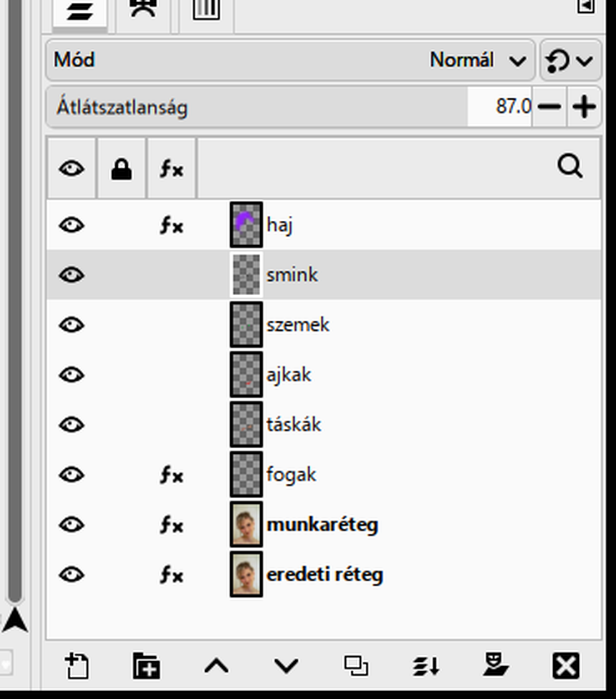The height and width of the screenshot is (699, 616).
Task: Lower the selected layer one step
Action: click(286, 666)
